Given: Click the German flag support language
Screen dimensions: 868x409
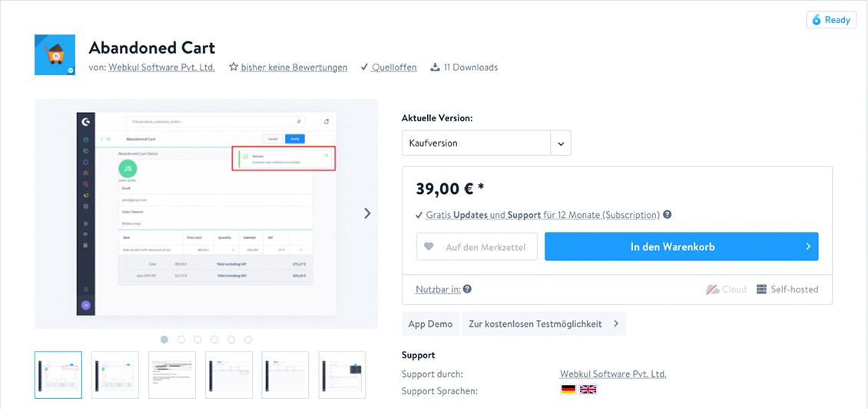Looking at the screenshot, I should 568,390.
